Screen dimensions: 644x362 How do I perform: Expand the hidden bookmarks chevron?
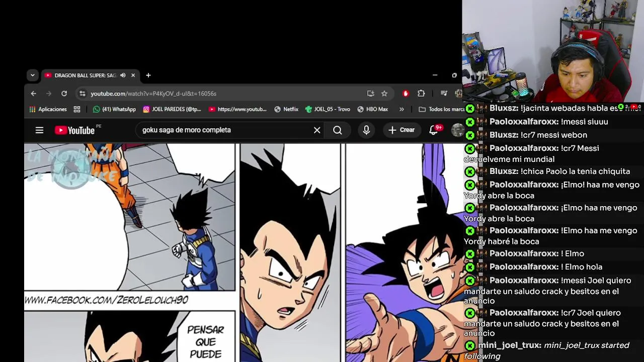click(x=401, y=109)
